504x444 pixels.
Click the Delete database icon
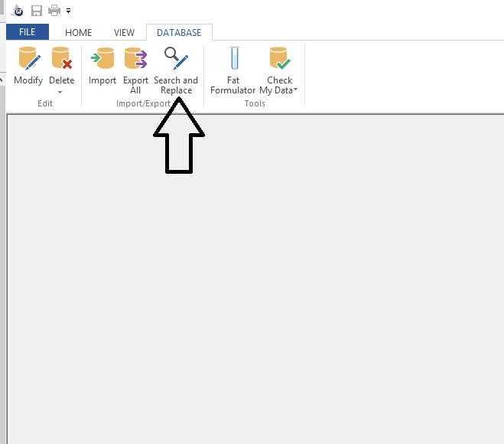pos(62,58)
